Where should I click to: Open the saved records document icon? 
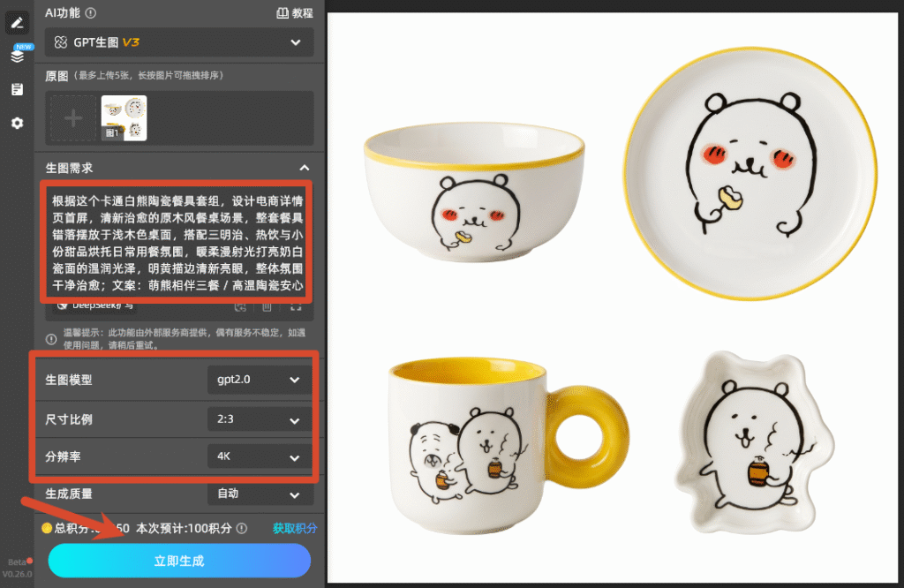[18, 89]
